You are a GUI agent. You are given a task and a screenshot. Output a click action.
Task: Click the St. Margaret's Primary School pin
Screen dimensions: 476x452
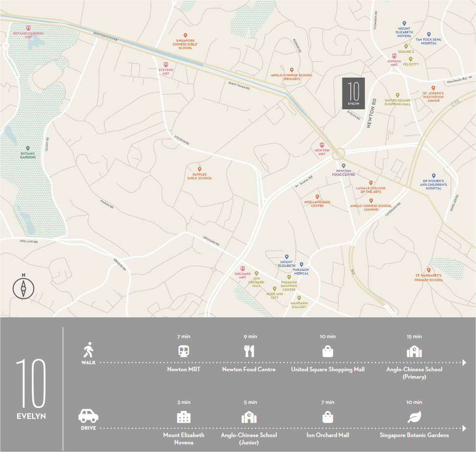tap(429, 270)
